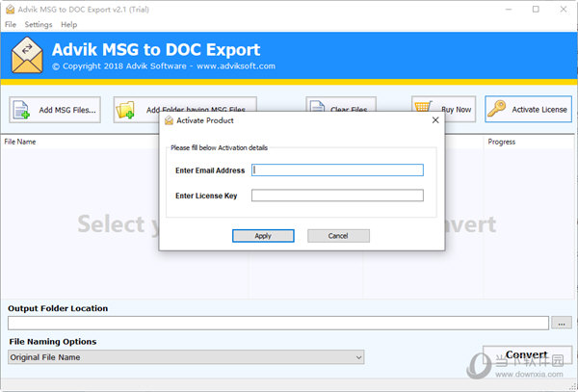Close the Advik MSG to DOC Export window
Screen dimensions: 578x392
pyautogui.click(x=564, y=10)
